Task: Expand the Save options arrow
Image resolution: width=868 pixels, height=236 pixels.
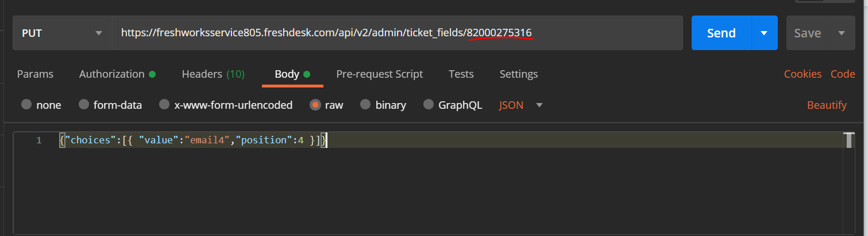Action: (842, 33)
